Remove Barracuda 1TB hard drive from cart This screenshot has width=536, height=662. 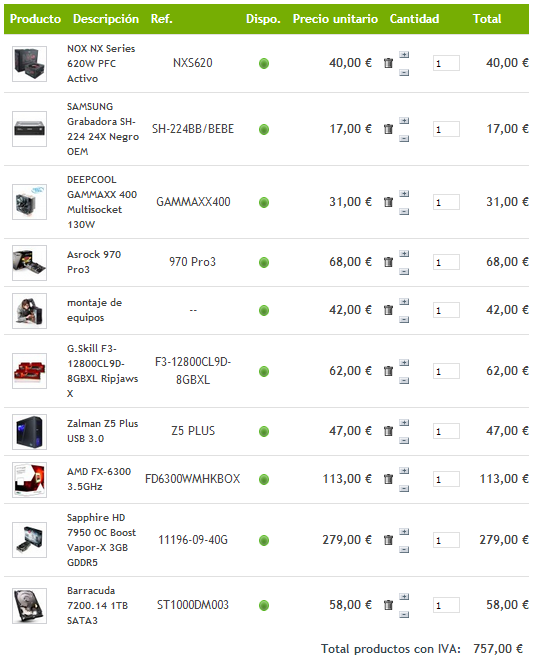click(388, 605)
